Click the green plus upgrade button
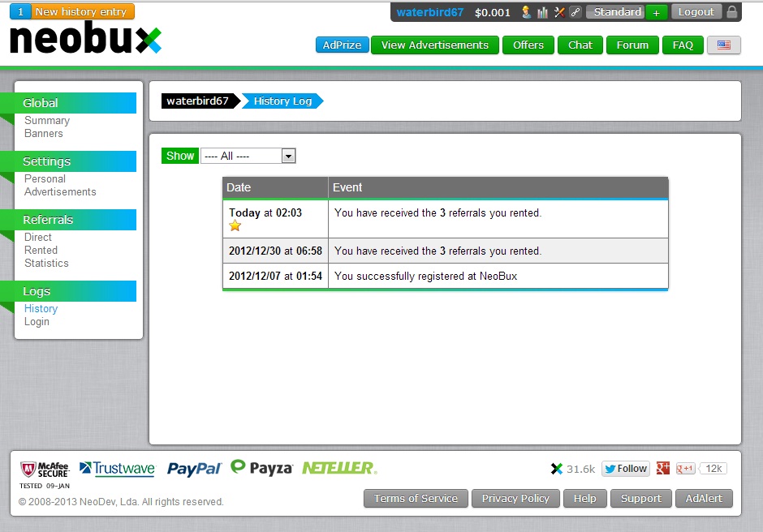Image resolution: width=763 pixels, height=532 pixels. tap(656, 13)
